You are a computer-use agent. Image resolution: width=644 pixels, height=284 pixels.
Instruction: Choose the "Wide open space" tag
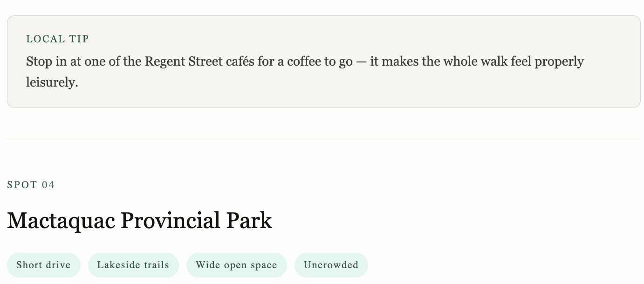point(236,265)
